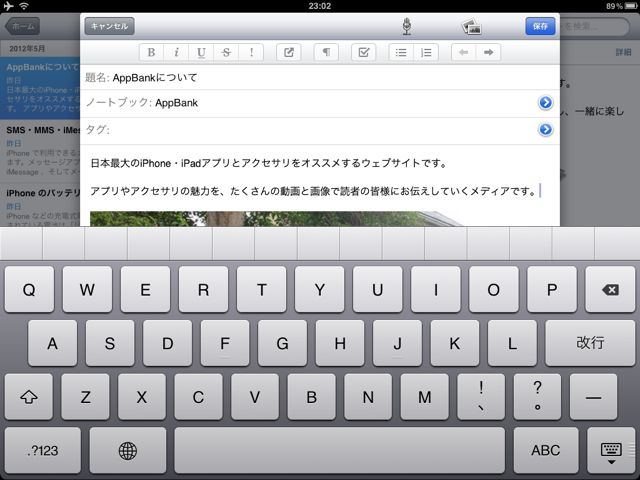Tap the W key
The height and width of the screenshot is (480, 640).
coord(87,289)
